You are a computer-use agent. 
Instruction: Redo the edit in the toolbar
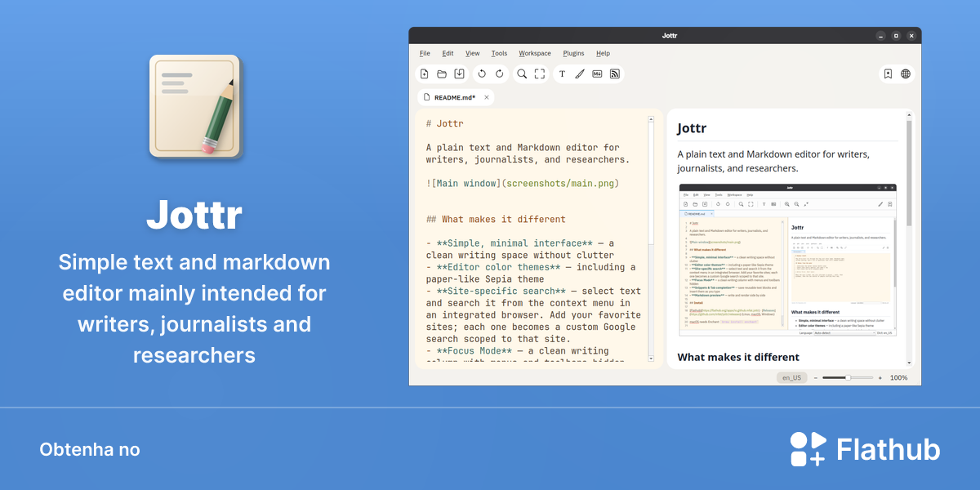pyautogui.click(x=500, y=73)
